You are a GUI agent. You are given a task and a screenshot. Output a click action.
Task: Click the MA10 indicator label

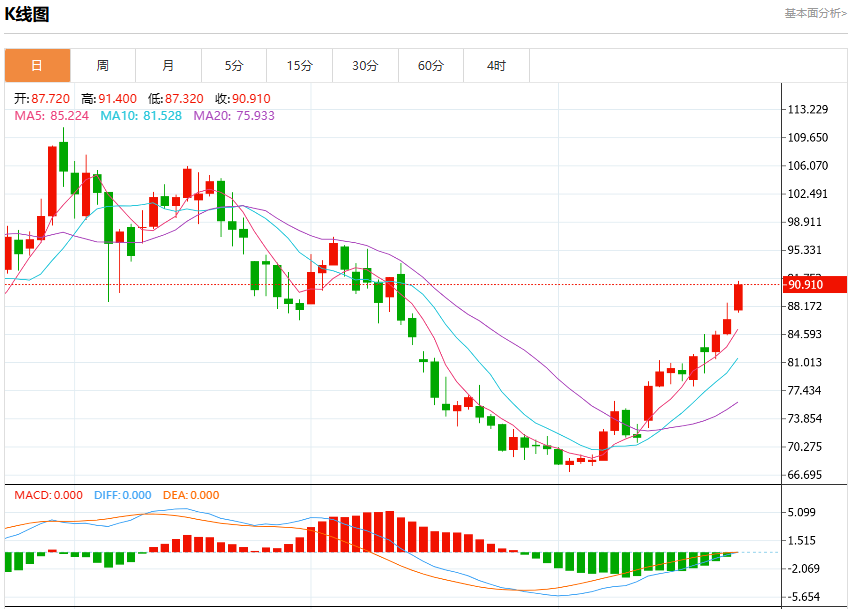pyautogui.click(x=141, y=116)
